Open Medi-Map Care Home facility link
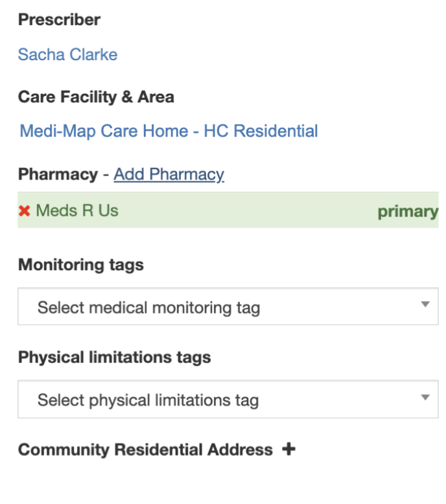This screenshot has height=504, width=446. (169, 131)
